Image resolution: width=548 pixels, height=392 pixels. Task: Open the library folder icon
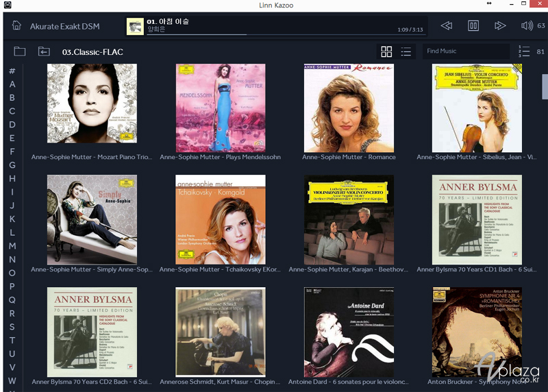[19, 51]
